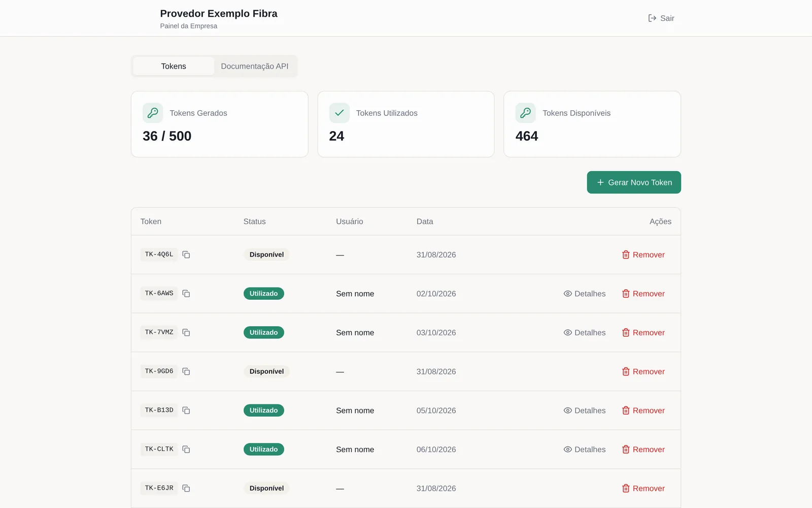Switch to the Tokens tab
This screenshot has width=812, height=508.
(x=174, y=66)
